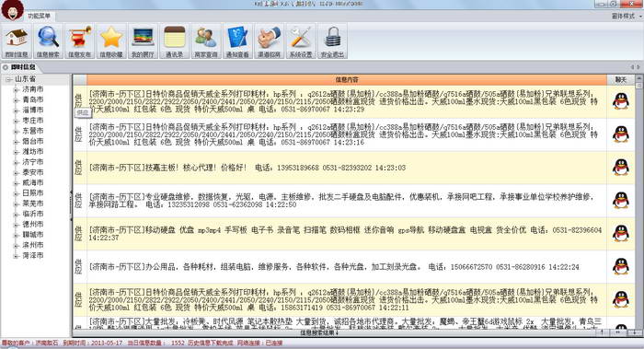
Task: Open 通讯录 notepad icon
Action: 175,41
